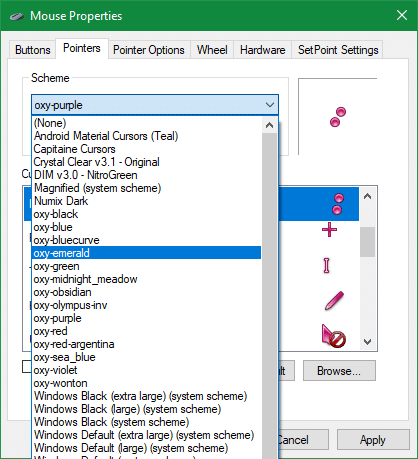418x459 pixels.
Task: Choose Numix Dark scheme
Action: [x=147, y=201]
